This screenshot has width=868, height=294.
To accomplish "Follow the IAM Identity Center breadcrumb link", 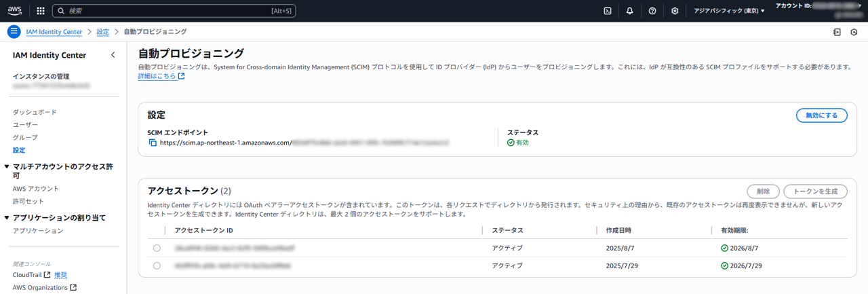I will [x=54, y=32].
